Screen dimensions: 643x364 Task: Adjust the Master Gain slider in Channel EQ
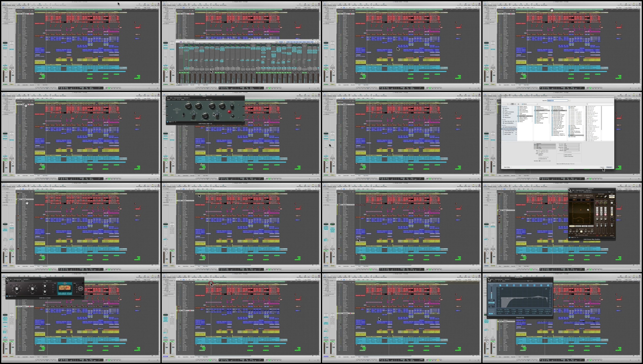pos(492,293)
